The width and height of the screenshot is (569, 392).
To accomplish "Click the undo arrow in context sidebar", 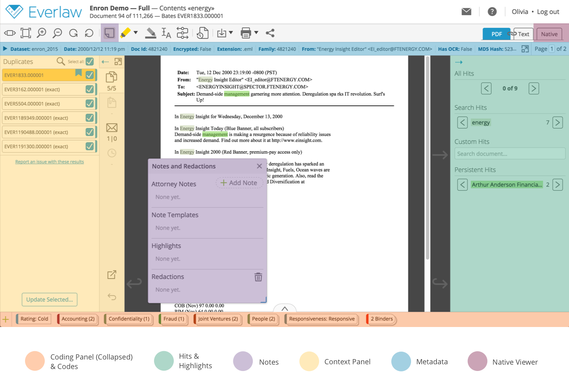I will tap(112, 297).
